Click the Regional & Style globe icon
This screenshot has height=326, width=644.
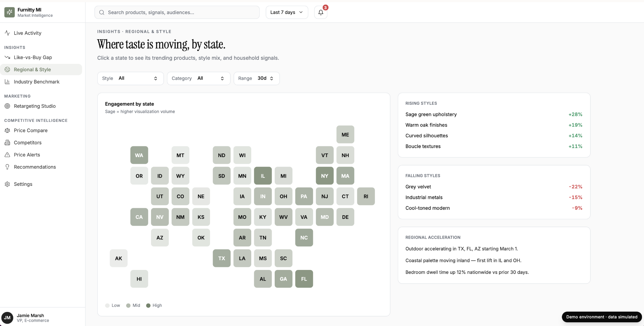click(7, 69)
